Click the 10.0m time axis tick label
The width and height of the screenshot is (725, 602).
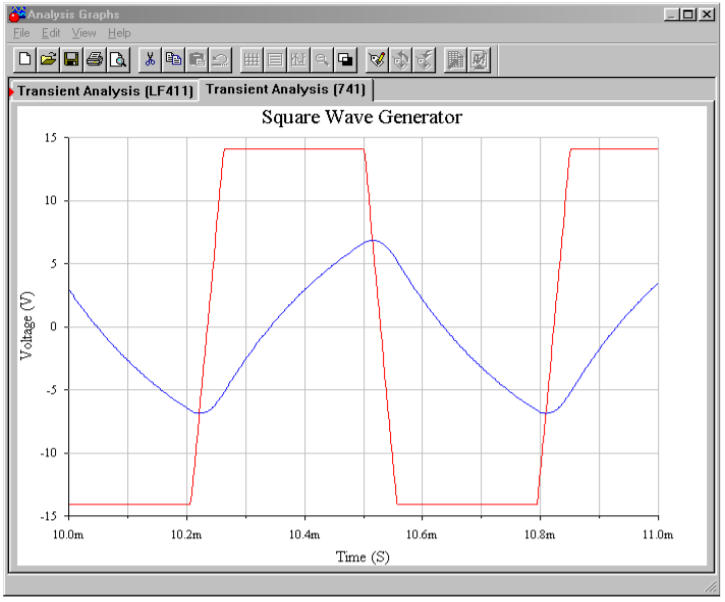pyautogui.click(x=68, y=535)
